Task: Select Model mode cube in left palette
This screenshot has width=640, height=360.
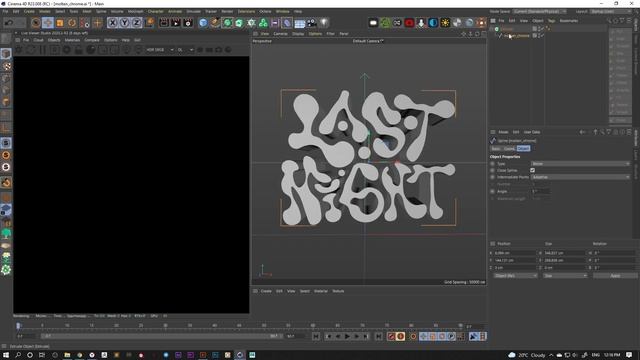Action: (6, 54)
